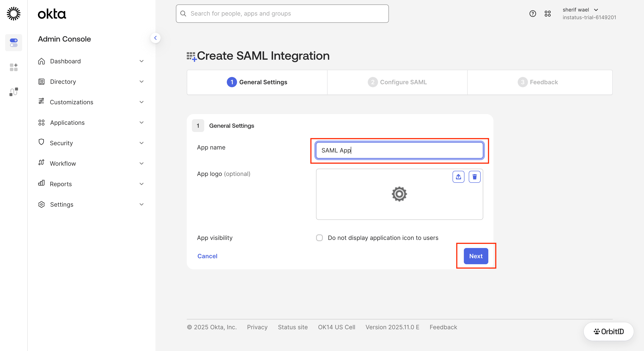Viewport: 644px width, 351px height.
Task: Click the gear logo placeholder thumbnail
Action: [x=399, y=194]
